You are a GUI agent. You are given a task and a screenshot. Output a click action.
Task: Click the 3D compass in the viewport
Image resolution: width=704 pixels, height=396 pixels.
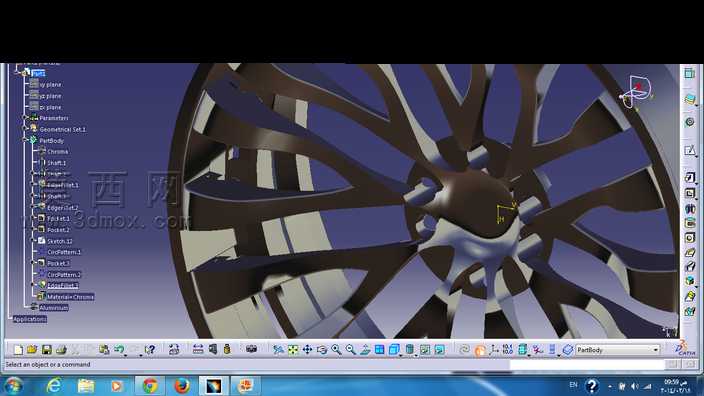(637, 92)
